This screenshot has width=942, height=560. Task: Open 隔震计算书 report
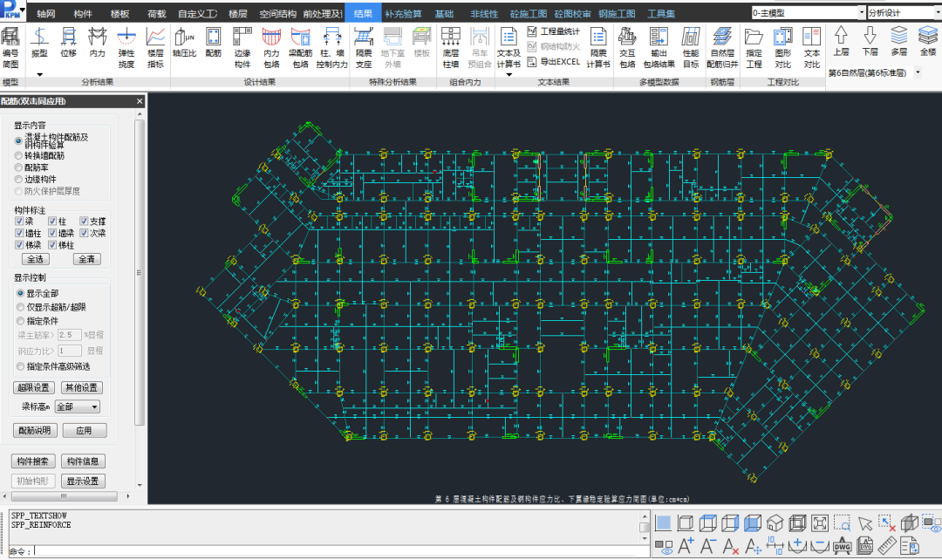598,48
